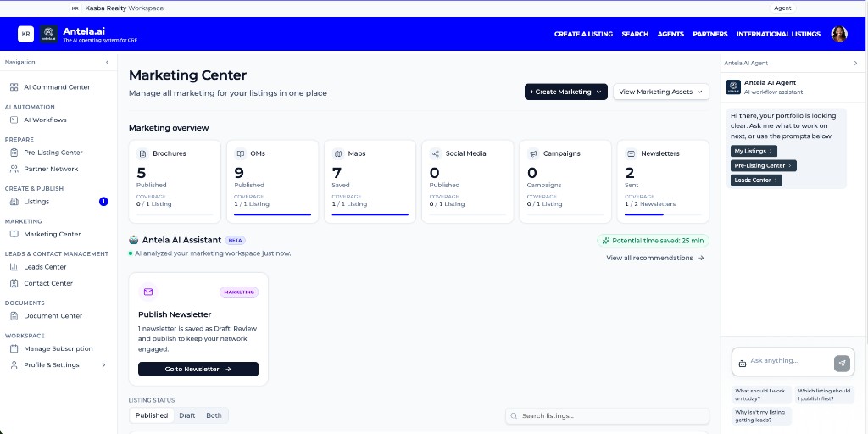Focus the Search listings input field

(607, 415)
